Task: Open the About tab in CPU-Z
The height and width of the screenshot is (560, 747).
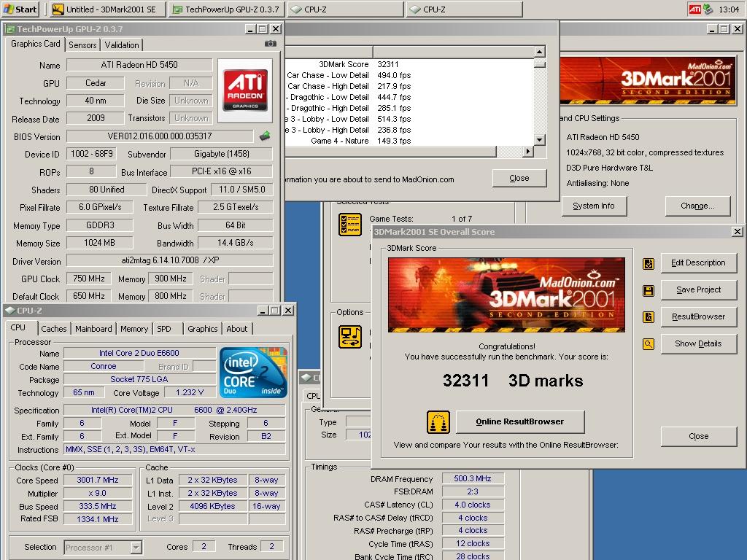Action: 237,329
